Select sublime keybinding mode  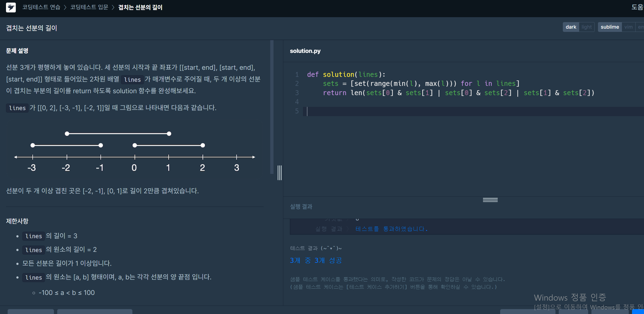(610, 27)
